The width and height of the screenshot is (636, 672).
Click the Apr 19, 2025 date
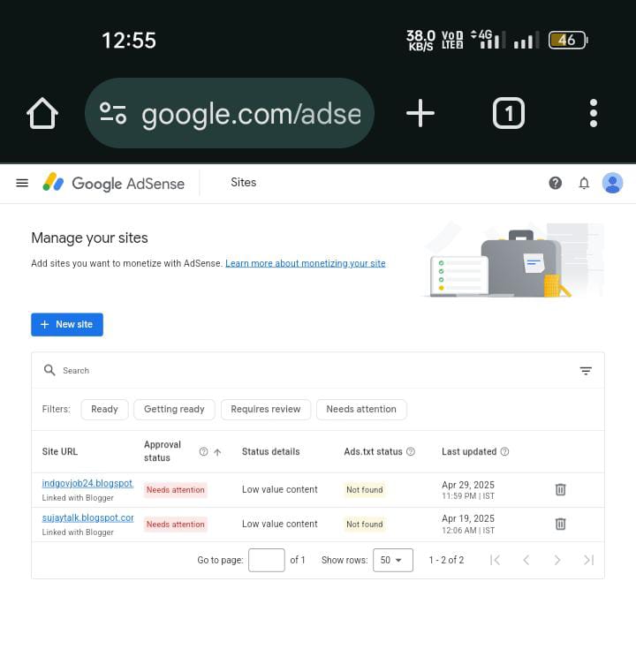click(468, 518)
